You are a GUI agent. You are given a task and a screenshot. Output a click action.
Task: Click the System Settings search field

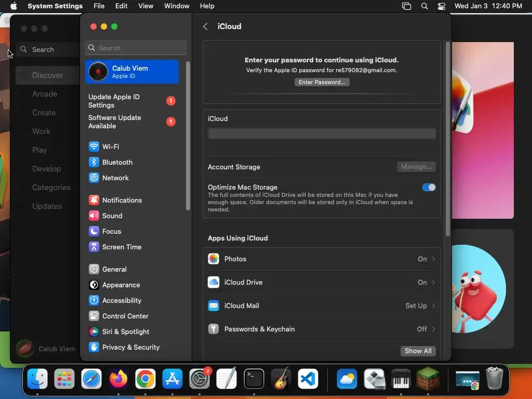click(x=136, y=48)
